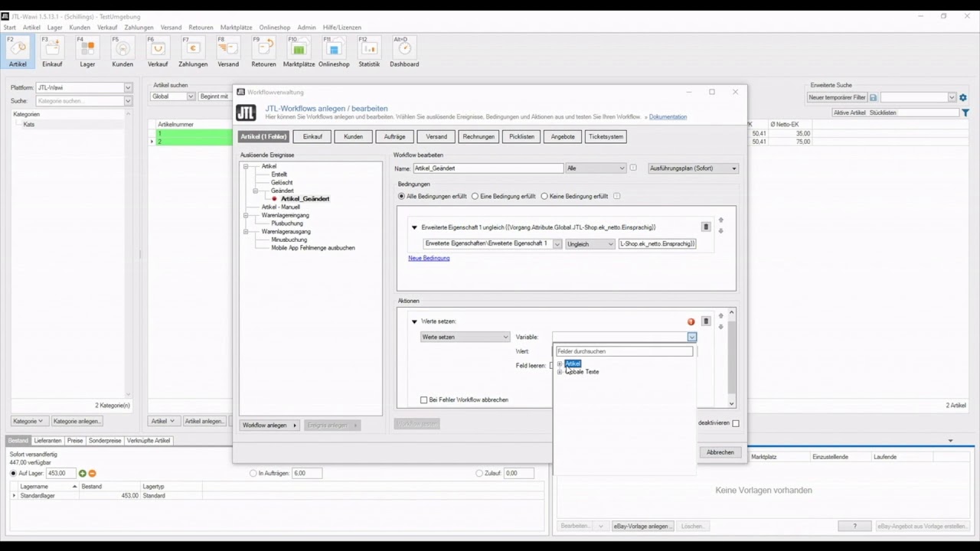Image resolution: width=980 pixels, height=551 pixels.
Task: Open the Lager module icon
Action: (x=87, y=52)
